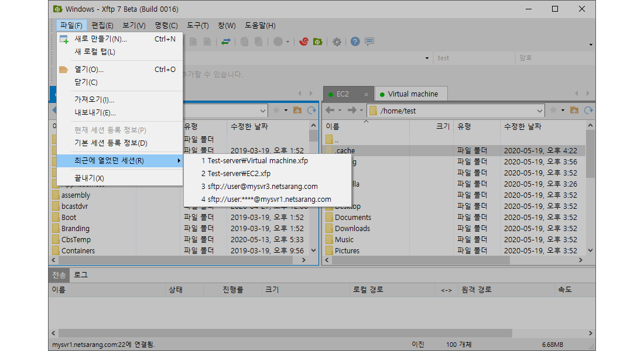Open the 도구(T) menu
Viewport: 644px width, 351px height.
(x=197, y=26)
